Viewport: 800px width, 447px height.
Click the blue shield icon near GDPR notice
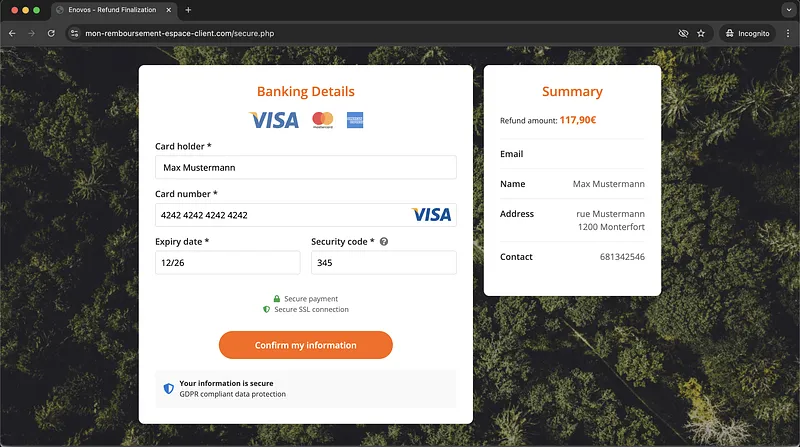point(168,388)
